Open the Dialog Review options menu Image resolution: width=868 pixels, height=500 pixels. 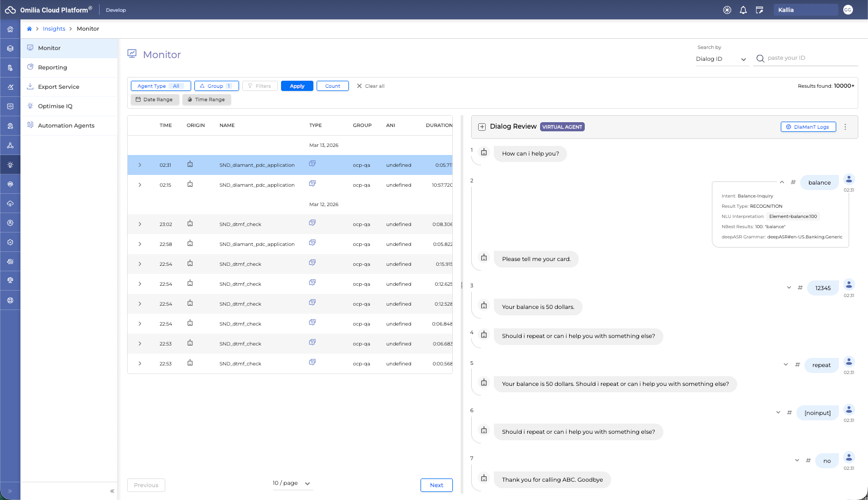[845, 127]
